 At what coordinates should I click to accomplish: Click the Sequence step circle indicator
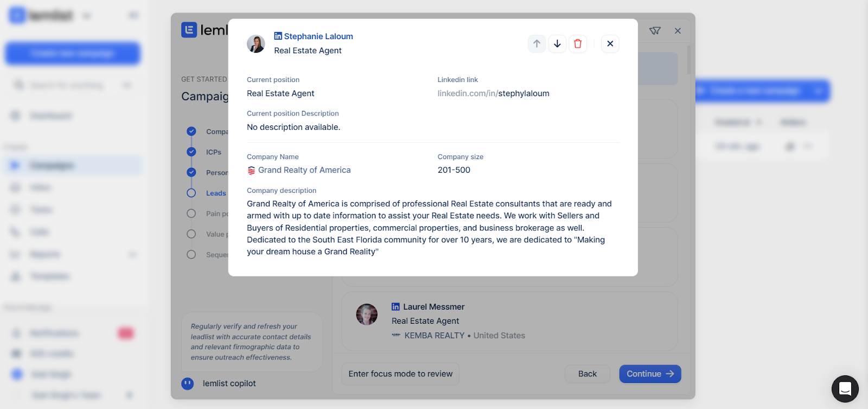click(x=192, y=254)
